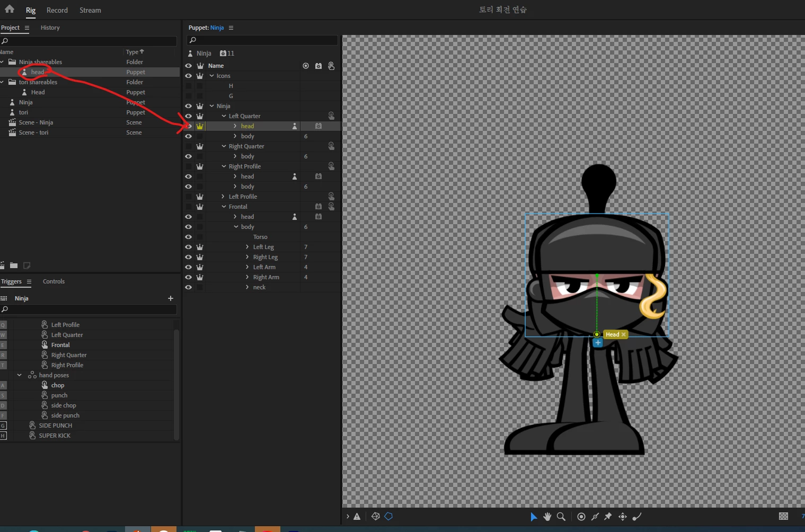Hide the Icons group eye toggle
The image size is (805, 532).
pos(188,76)
